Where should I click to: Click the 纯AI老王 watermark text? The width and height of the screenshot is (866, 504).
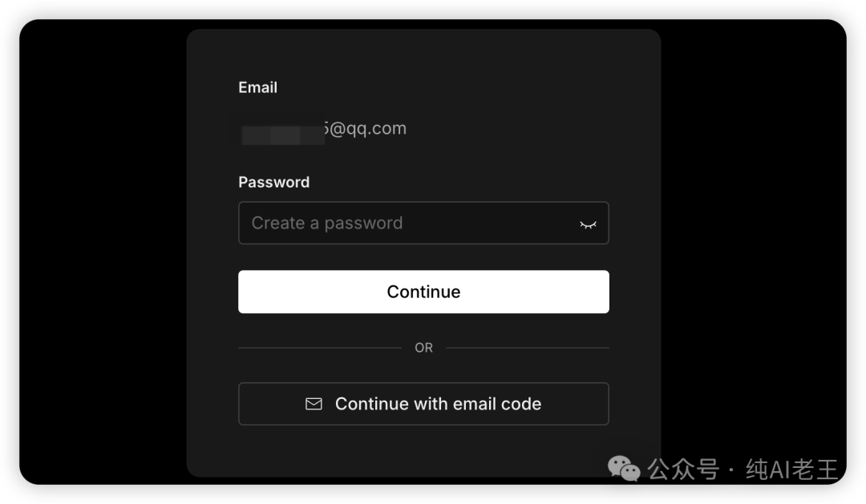[x=792, y=470]
